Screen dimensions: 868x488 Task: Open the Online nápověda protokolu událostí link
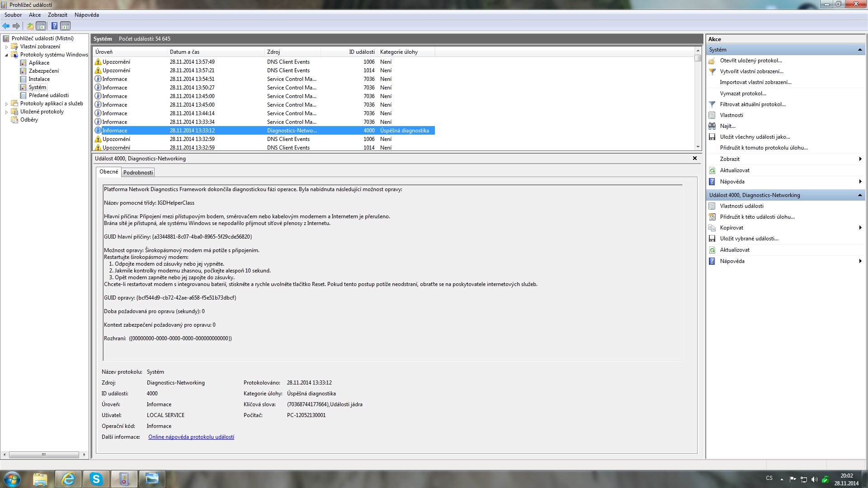click(x=191, y=437)
